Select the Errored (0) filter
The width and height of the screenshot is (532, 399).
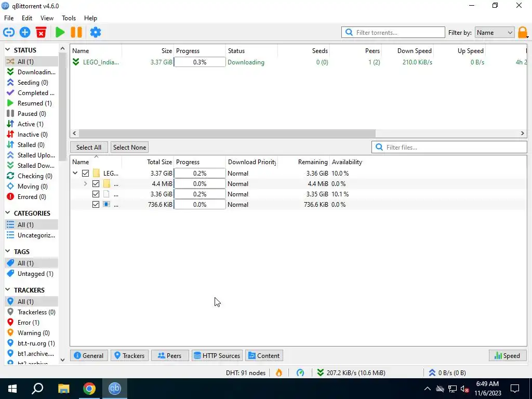coord(31,197)
